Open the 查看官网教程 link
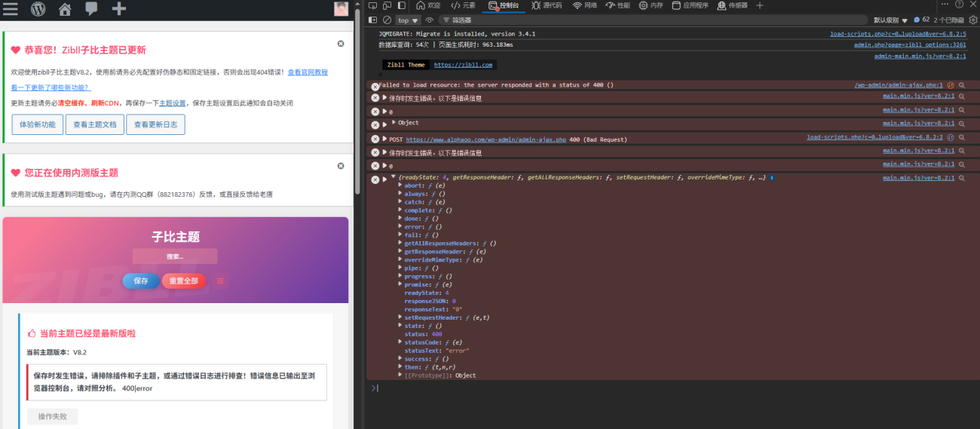Viewport: 980px width, 429px height. coord(308,72)
